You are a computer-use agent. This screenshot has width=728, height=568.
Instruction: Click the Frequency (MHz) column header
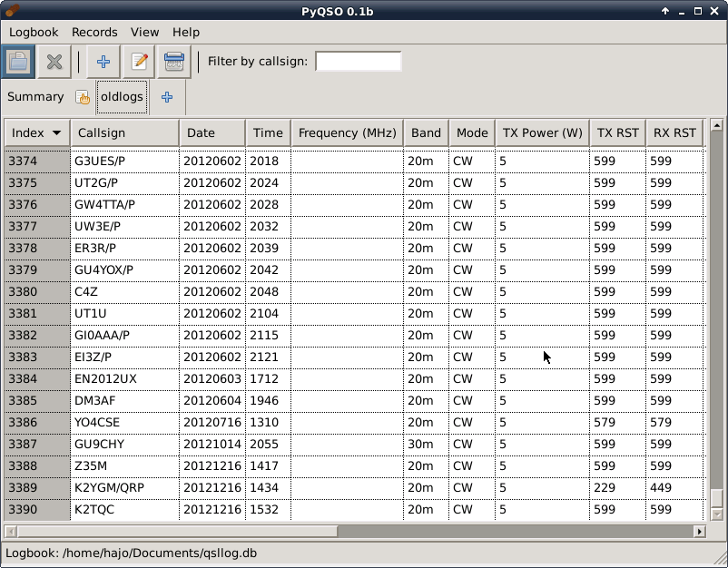348,132
